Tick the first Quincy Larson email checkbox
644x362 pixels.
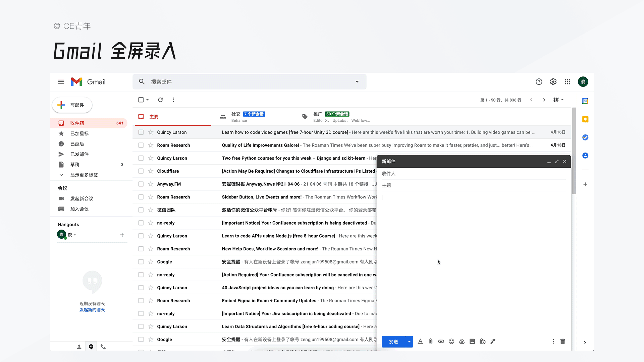(141, 132)
